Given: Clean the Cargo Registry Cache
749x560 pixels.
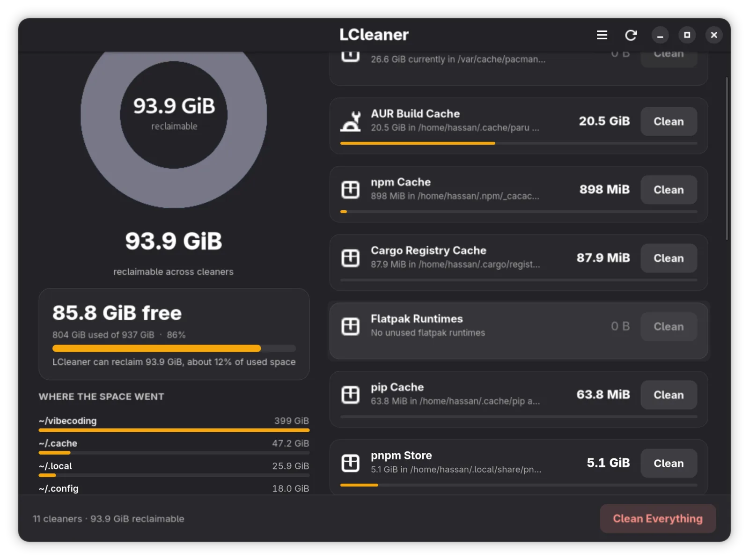Looking at the screenshot, I should 668,258.
